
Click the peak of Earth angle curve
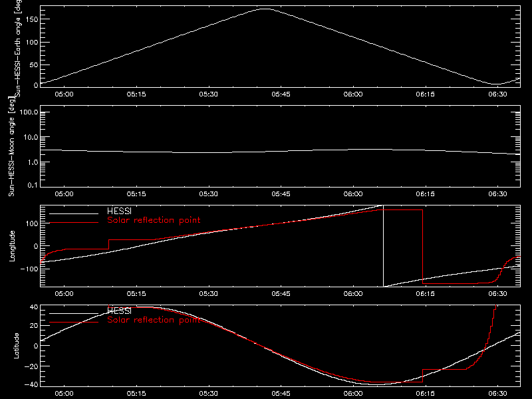[x=265, y=9]
